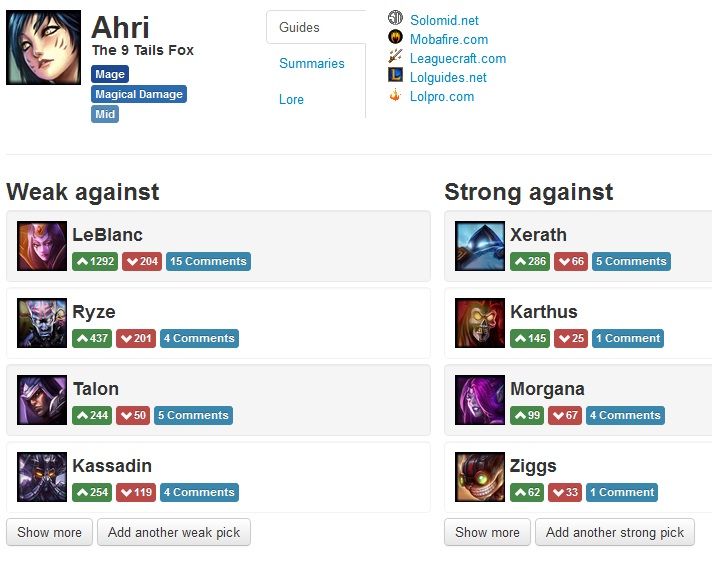Open LeBlanc's 15 Comments
The image size is (712, 576).
tap(208, 262)
